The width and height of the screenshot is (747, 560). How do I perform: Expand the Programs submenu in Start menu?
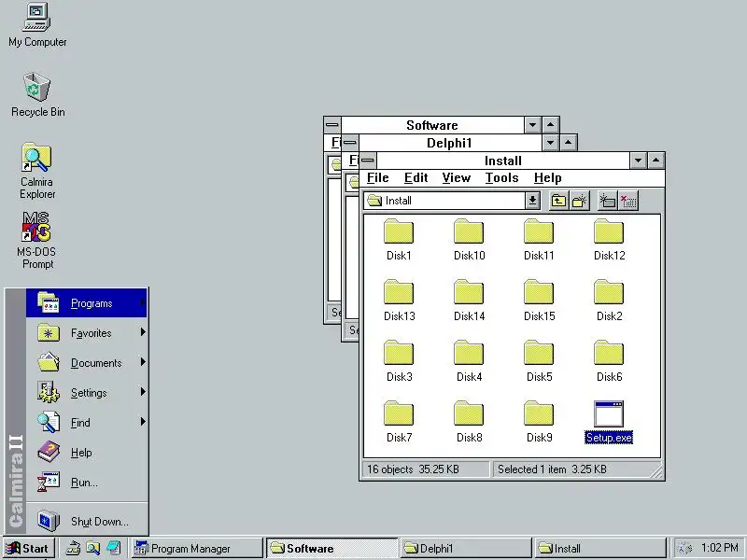pyautogui.click(x=86, y=302)
